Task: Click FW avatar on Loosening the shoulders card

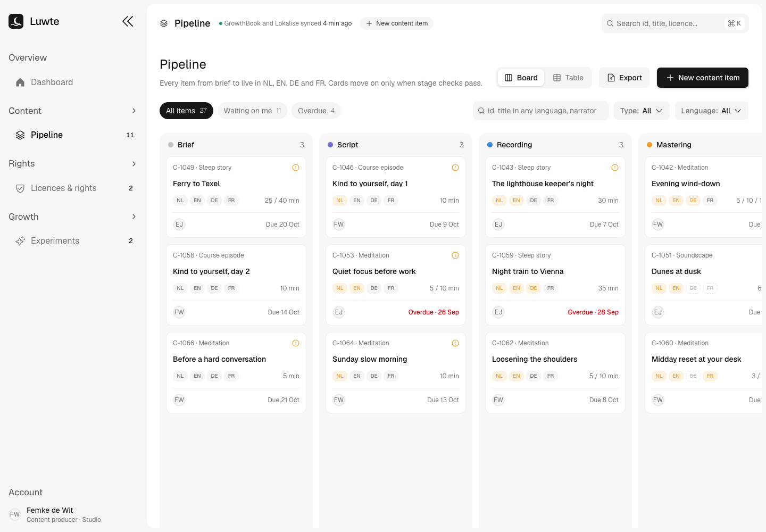Action: 498,400
